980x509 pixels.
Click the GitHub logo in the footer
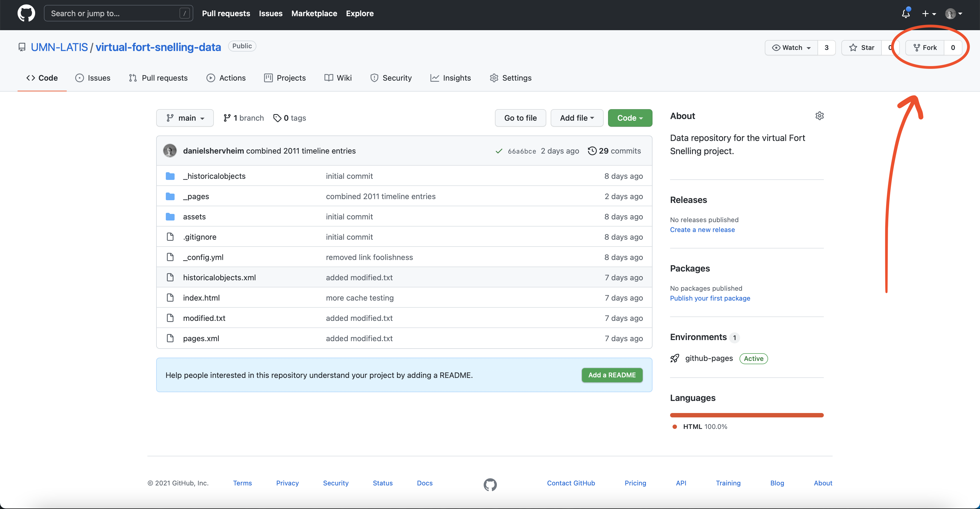coord(490,484)
